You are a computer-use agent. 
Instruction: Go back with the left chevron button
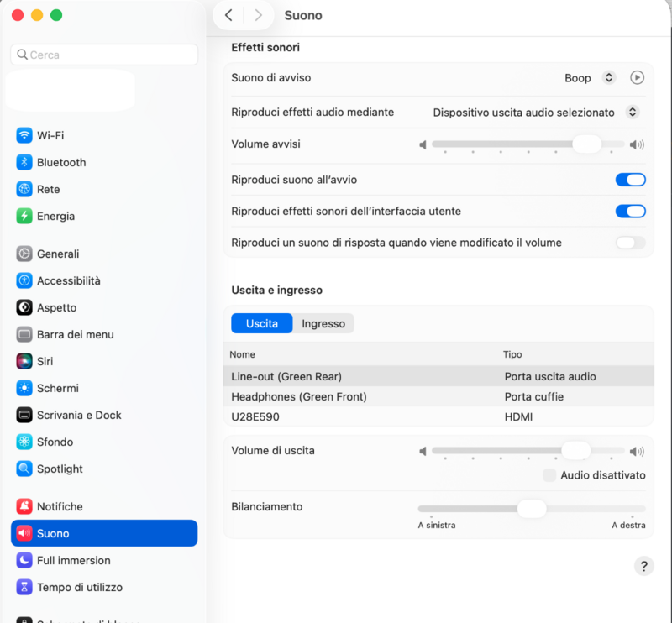[x=228, y=15]
